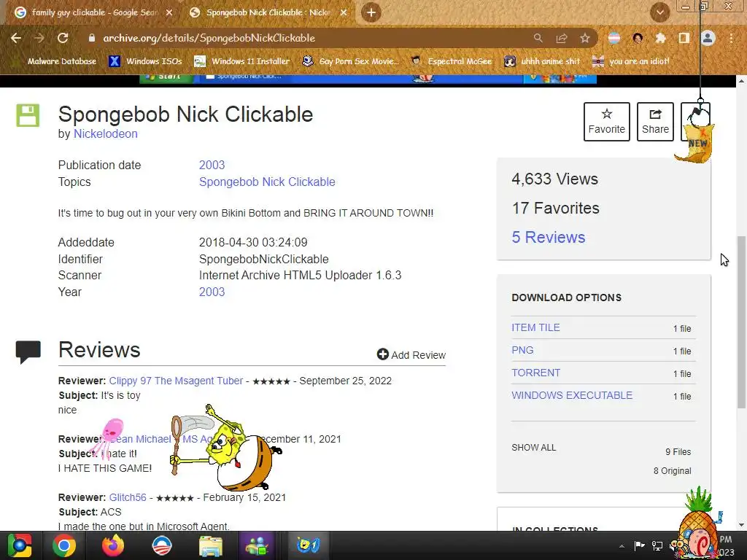Open the Windows ISOs bookmark
747x560 pixels.
tap(145, 61)
